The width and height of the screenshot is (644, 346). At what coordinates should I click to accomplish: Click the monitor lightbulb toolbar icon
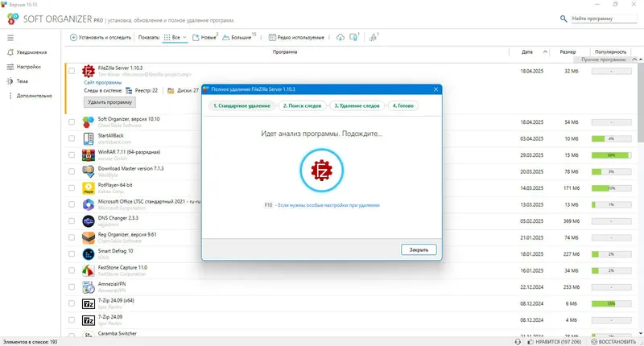[x=353, y=37]
